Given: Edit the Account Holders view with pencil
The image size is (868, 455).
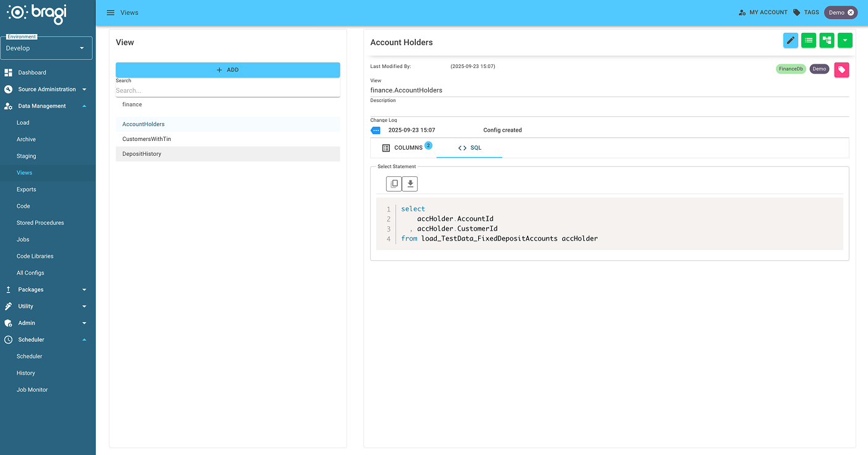Looking at the screenshot, I should click(x=790, y=40).
